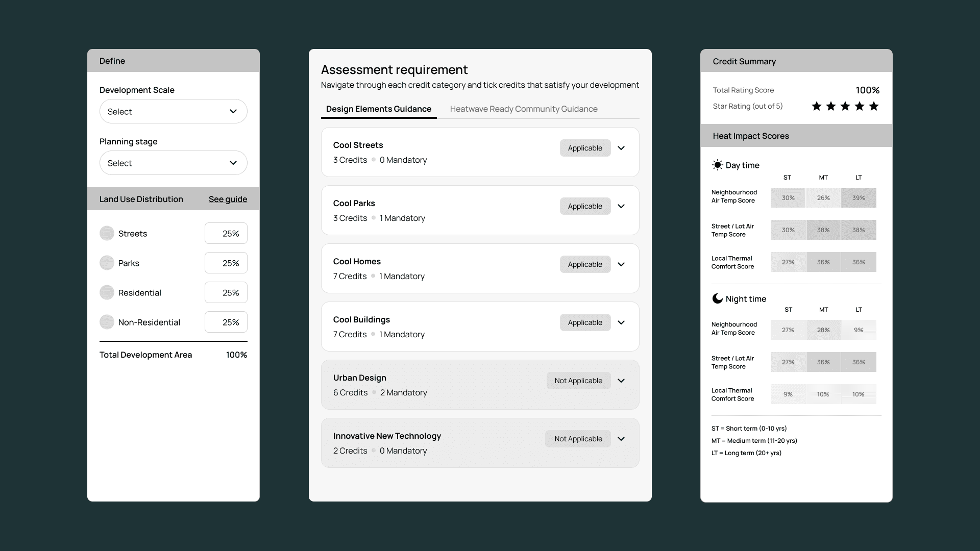Image resolution: width=980 pixels, height=551 pixels.
Task: Toggle Not Applicable status for Urban Design
Action: click(578, 381)
